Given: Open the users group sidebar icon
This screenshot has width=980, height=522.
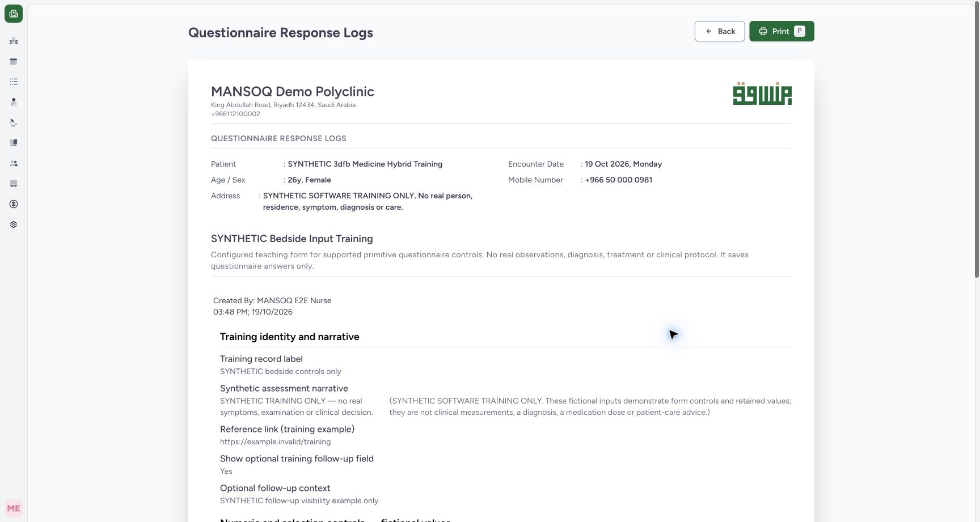Looking at the screenshot, I should [x=14, y=163].
